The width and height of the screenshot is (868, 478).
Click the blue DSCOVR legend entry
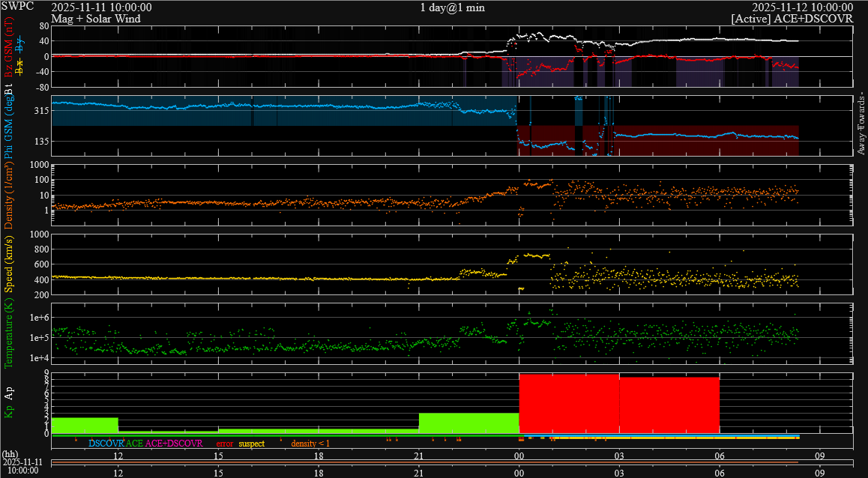(x=106, y=444)
